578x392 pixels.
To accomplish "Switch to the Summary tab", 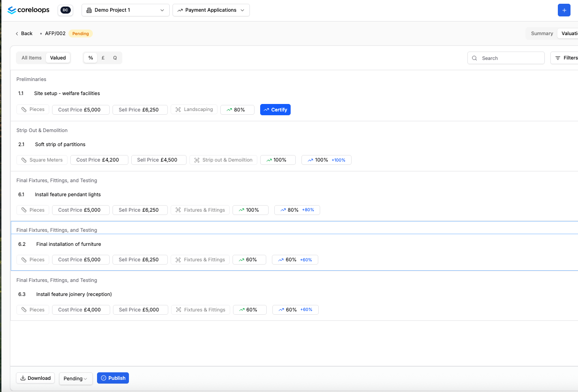I will 542,34.
